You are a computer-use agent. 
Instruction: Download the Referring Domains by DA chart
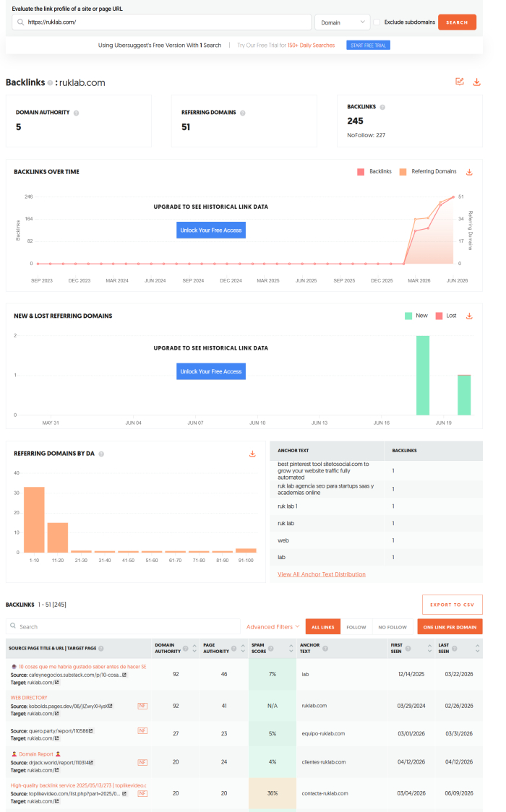tap(252, 454)
